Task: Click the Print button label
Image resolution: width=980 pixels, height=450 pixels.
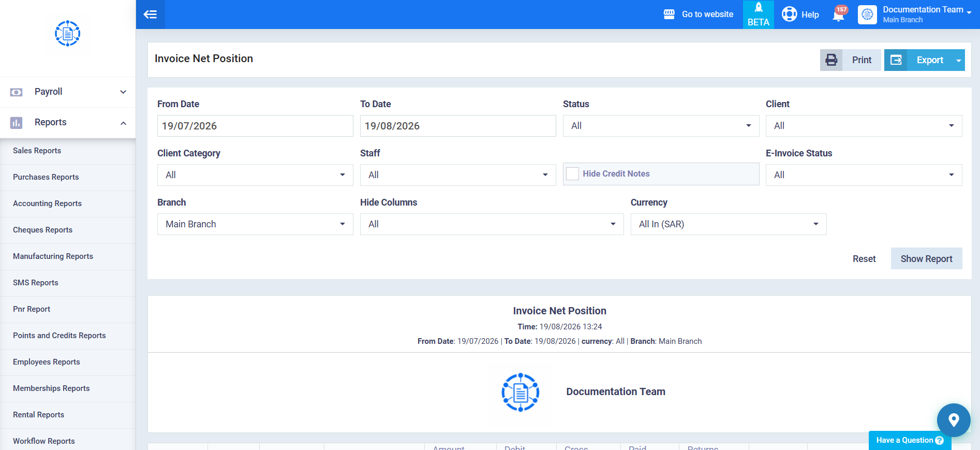Action: tap(862, 60)
